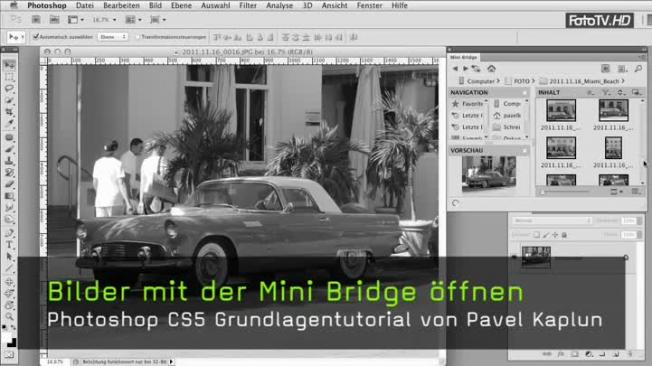Go to the Mini Bridge home page
652x366 pixels.
(491, 69)
